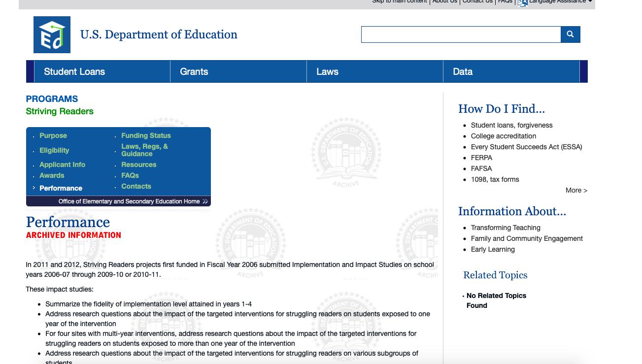Open the Language Assistance dropdown
Viewport: 642px width, 364px height.
(560, 2)
